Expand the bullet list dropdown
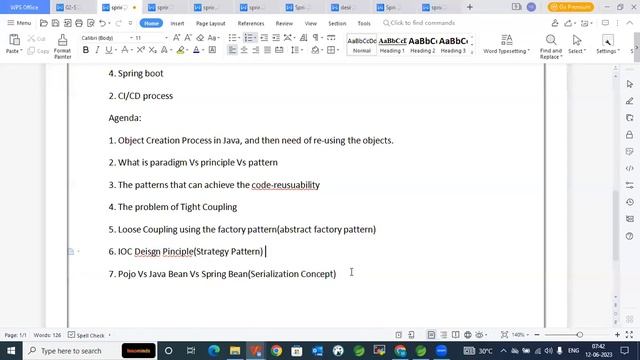Viewport: 640px width, 360px height. coord(239,38)
